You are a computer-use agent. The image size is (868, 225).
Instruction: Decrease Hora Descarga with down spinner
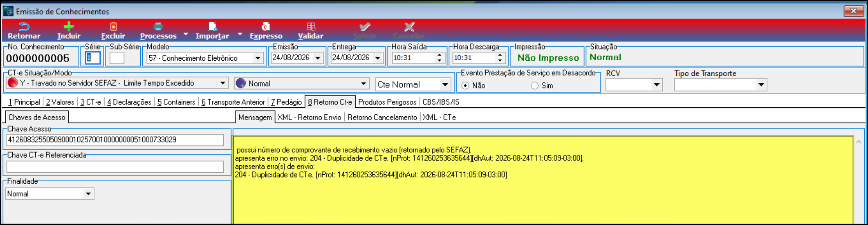[500, 61]
